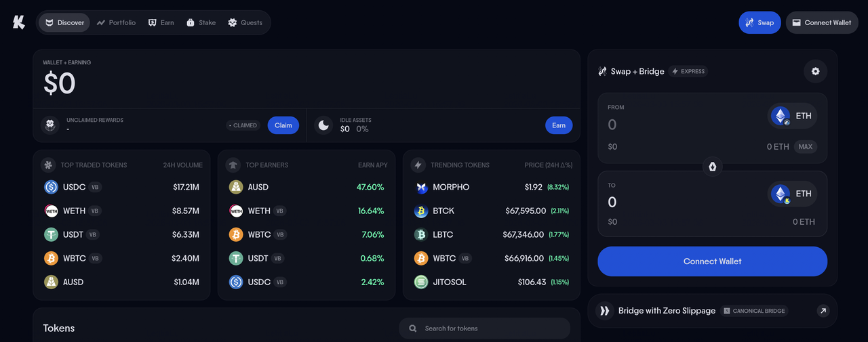Open the Quests tab
868x342 pixels.
tap(245, 22)
